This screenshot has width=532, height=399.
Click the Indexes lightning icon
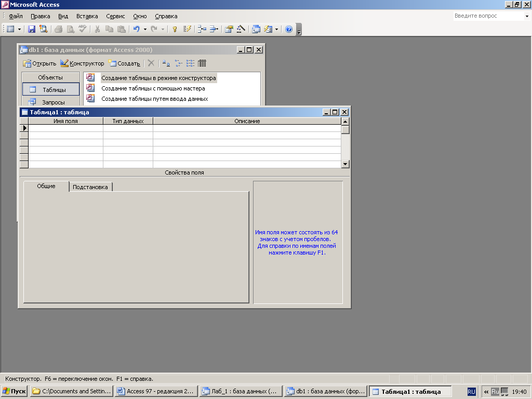click(187, 29)
